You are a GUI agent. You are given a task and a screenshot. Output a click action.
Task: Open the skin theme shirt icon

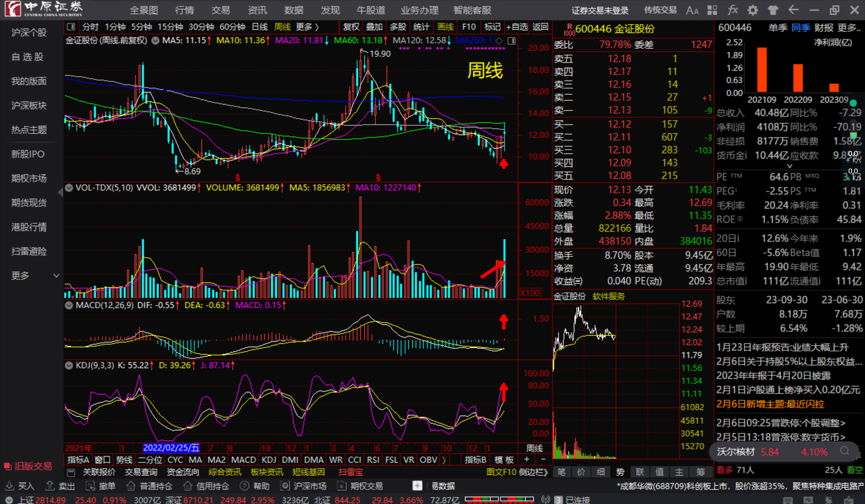coord(773,10)
